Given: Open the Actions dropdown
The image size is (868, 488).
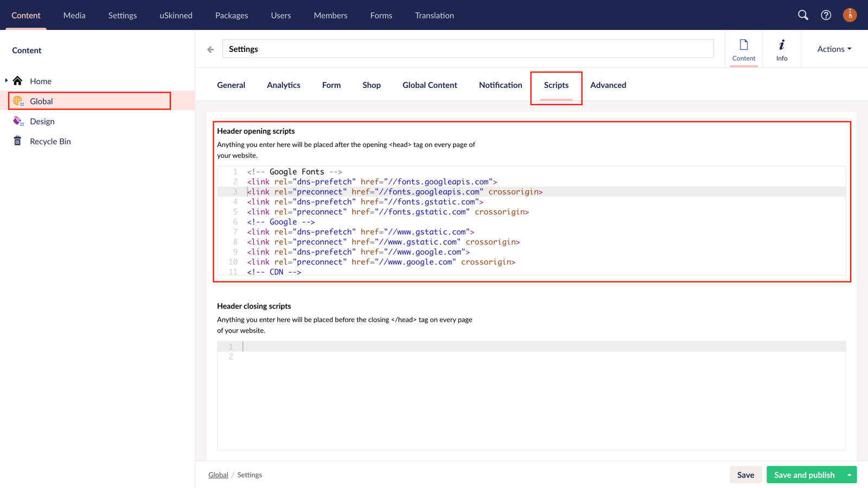Looking at the screenshot, I should [833, 49].
